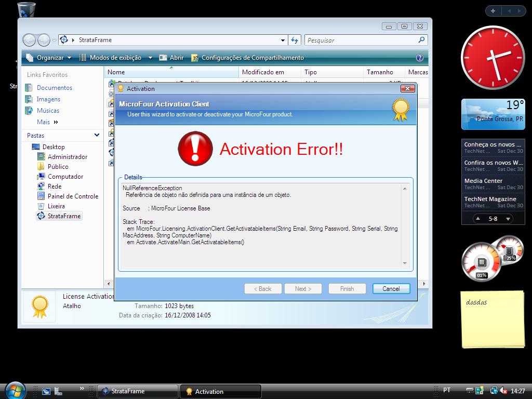Screen dimensions: 532x399
Task: Click the Show Desktop quick launch icon
Action: tap(46, 391)
